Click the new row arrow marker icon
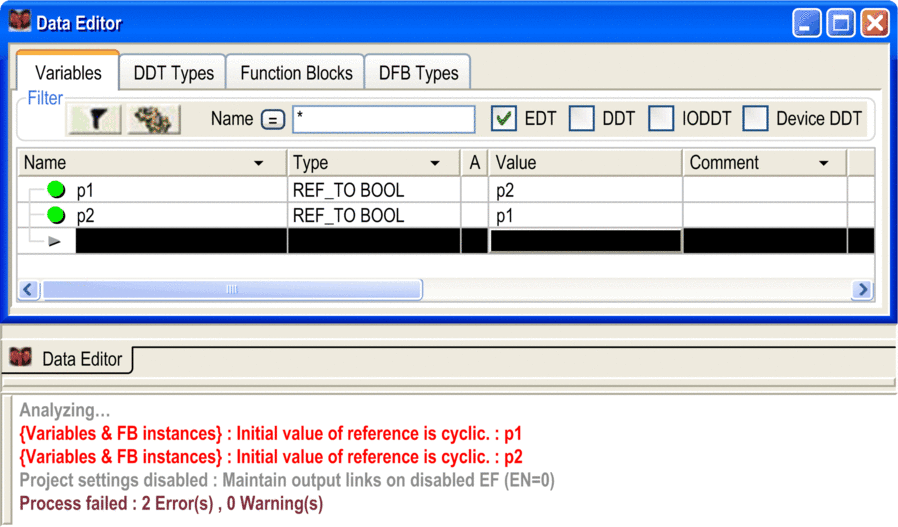The height and width of the screenshot is (527, 898). (x=54, y=241)
